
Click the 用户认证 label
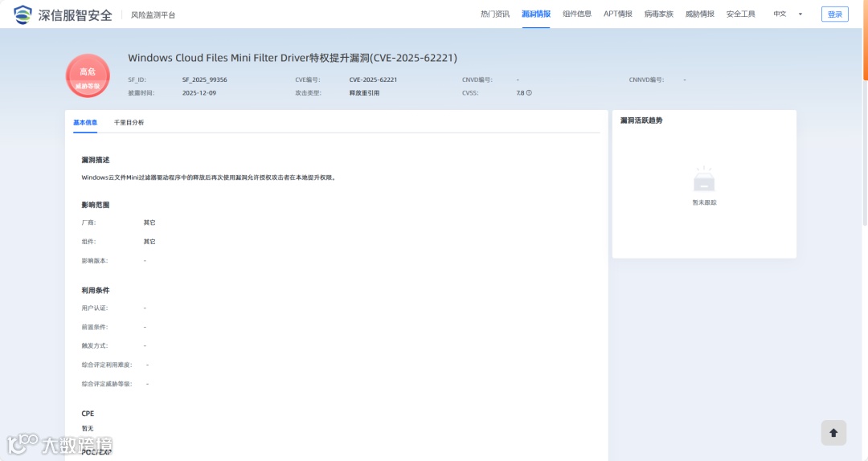tap(95, 308)
